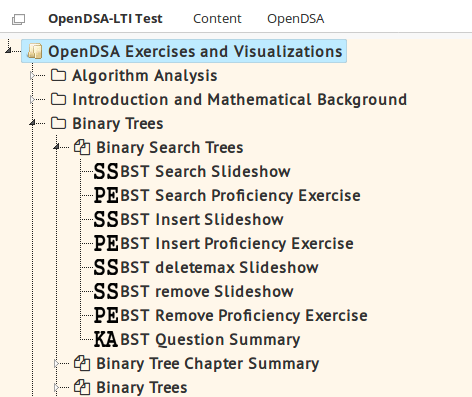Click the window icon left of OpenDSA-LTI Test
This screenshot has width=472, height=397.
(x=18, y=19)
